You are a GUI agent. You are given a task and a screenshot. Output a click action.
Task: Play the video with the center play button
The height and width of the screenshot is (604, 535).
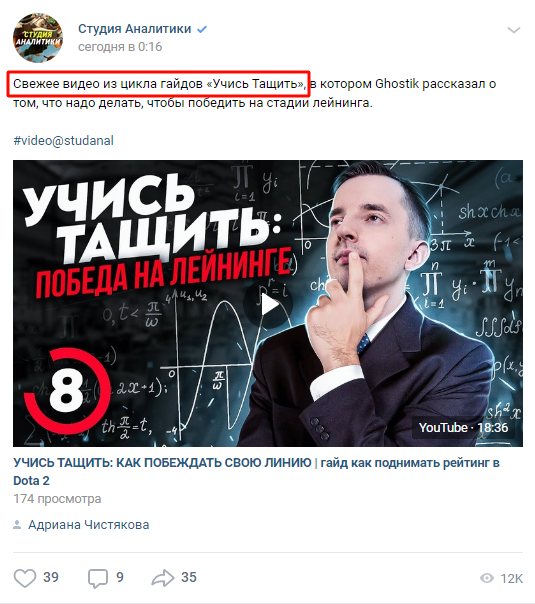pyautogui.click(x=268, y=305)
